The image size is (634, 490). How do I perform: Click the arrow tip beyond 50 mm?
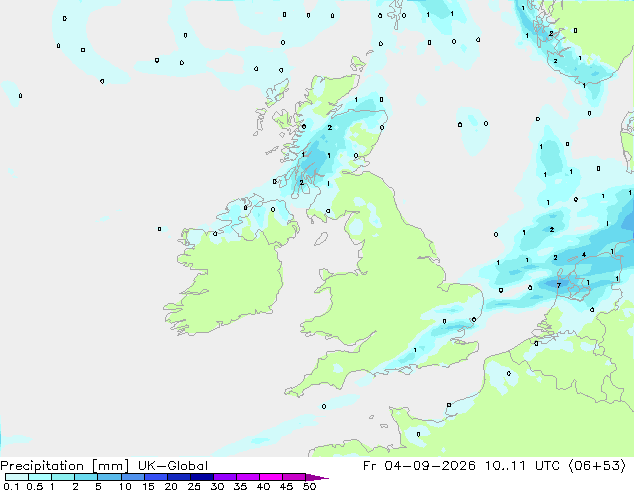pyautogui.click(x=317, y=477)
